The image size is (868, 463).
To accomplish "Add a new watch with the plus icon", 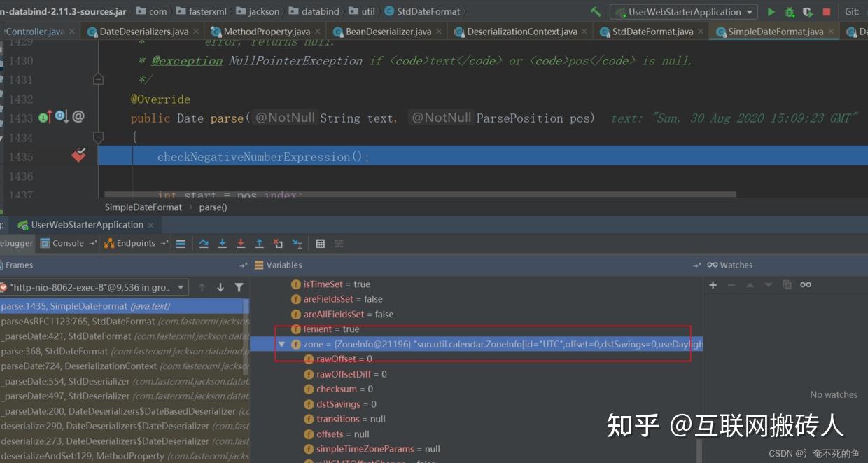I will point(712,284).
